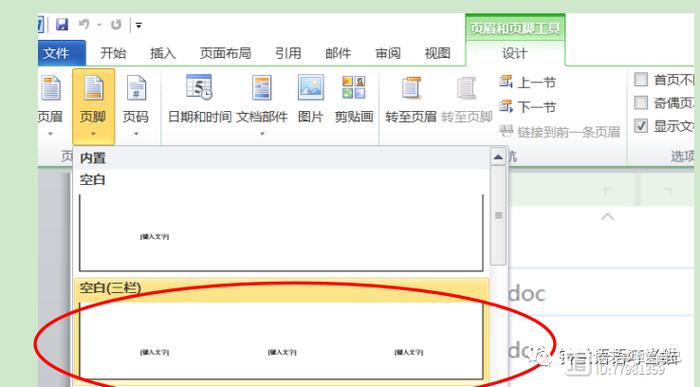Image resolution: width=700 pixels, height=387 pixels.
Task: Insert 日期和时间 from the ribbon
Action: 199,99
